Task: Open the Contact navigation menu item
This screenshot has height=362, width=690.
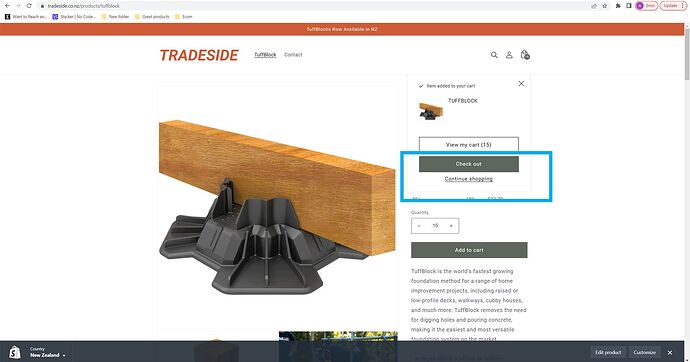Action: [293, 55]
